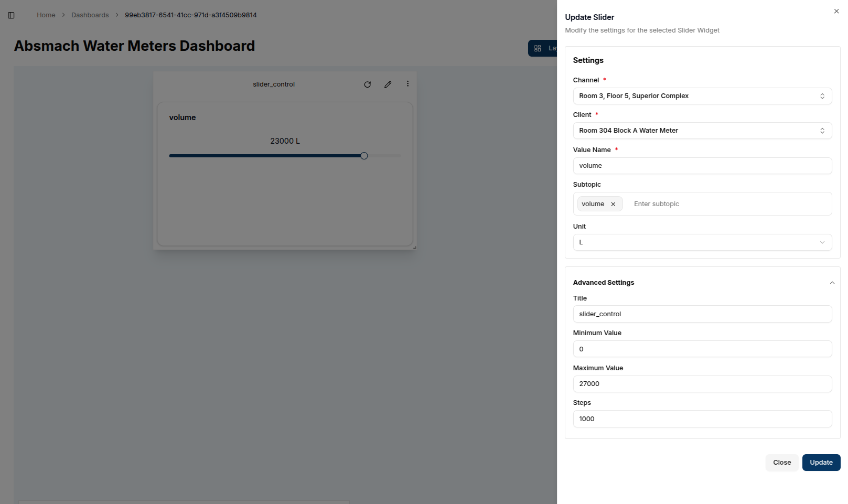The width and height of the screenshot is (848, 504).
Task: Remove the volume subtopic tag
Action: tap(613, 204)
